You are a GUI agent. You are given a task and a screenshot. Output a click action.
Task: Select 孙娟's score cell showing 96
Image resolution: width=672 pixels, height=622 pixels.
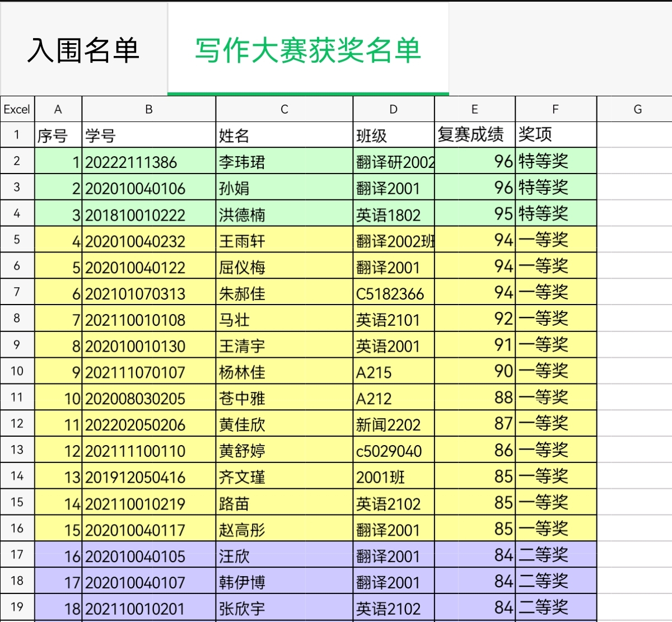pyautogui.click(x=475, y=188)
